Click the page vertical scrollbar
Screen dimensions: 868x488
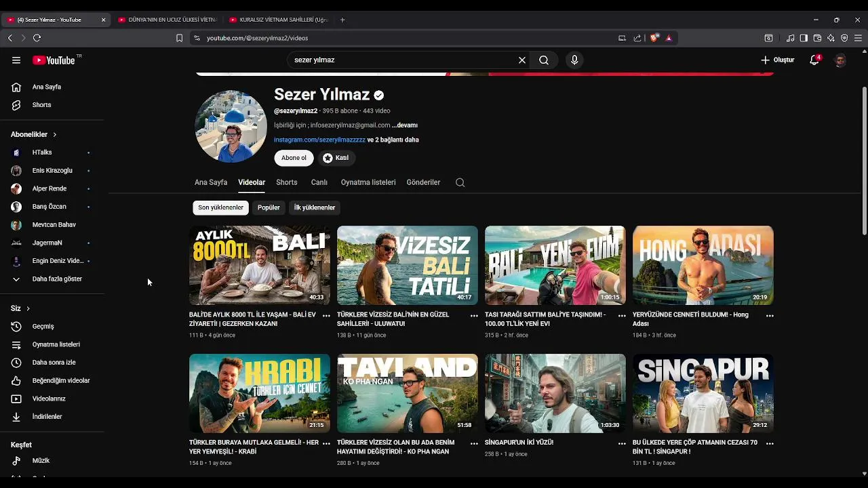point(864,161)
